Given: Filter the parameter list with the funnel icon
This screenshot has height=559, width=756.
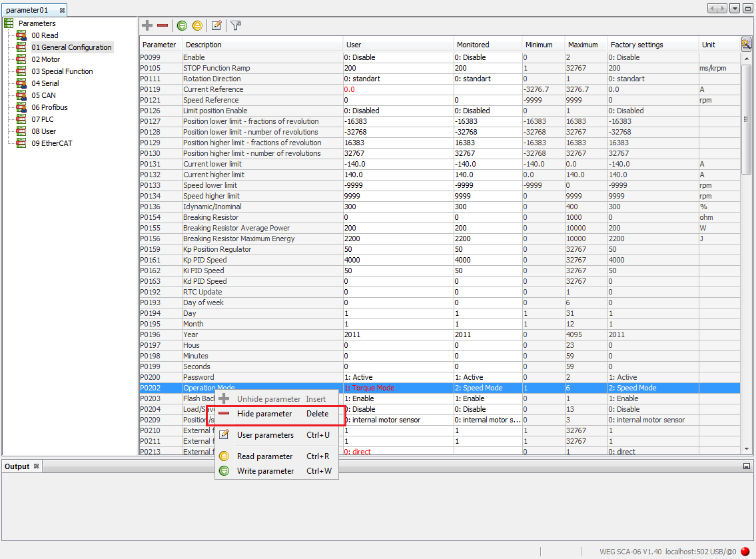Looking at the screenshot, I should tap(234, 25).
